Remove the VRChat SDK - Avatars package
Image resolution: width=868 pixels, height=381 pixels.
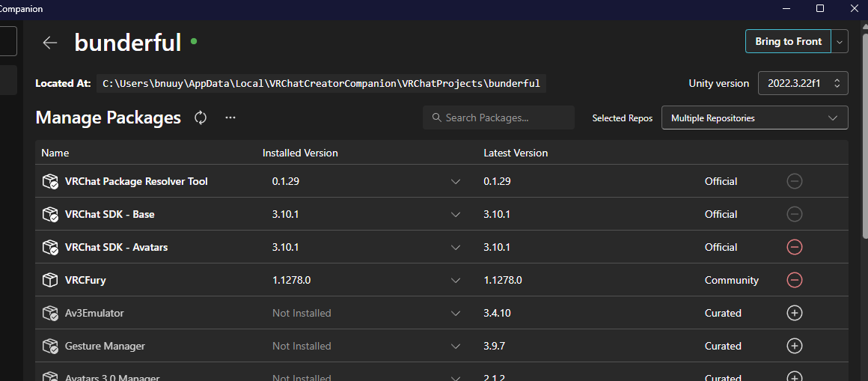point(795,247)
